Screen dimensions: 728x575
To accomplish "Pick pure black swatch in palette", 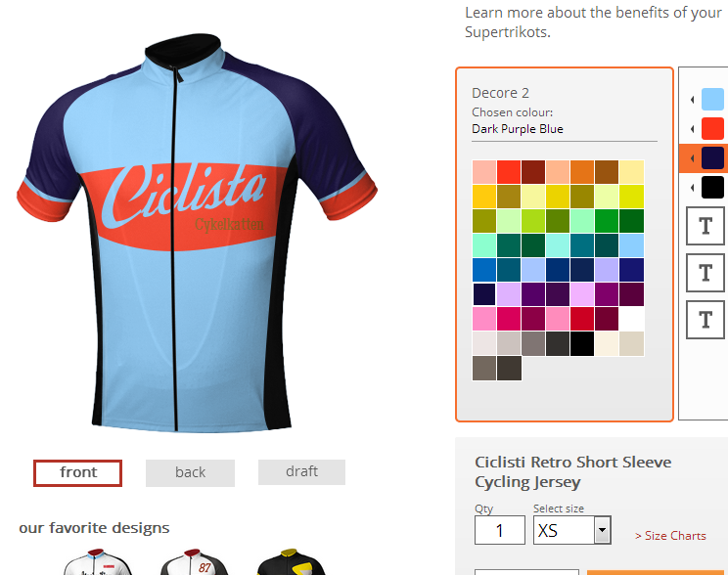I will pyautogui.click(x=582, y=344).
